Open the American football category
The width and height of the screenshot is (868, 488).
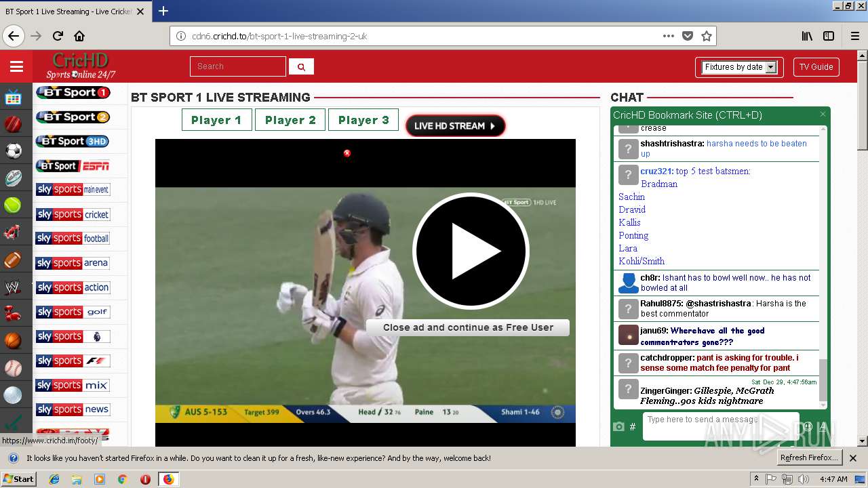[13, 260]
